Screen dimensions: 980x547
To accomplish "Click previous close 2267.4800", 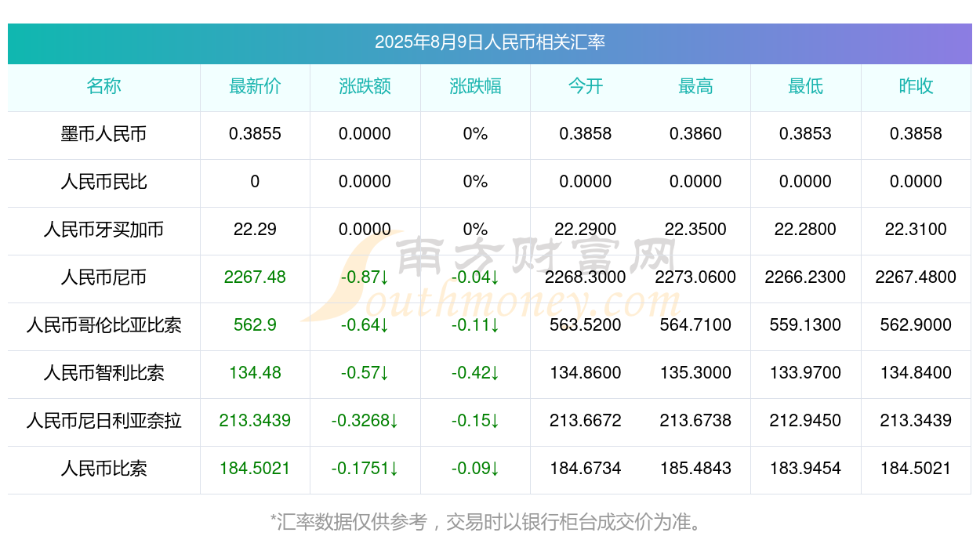I will [x=916, y=277].
